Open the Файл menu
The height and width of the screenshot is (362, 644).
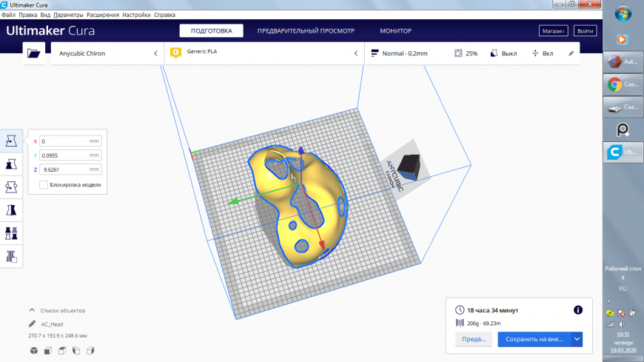click(8, 15)
